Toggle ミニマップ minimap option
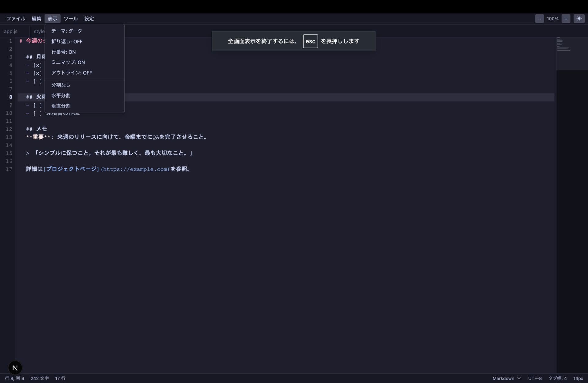 pos(68,62)
